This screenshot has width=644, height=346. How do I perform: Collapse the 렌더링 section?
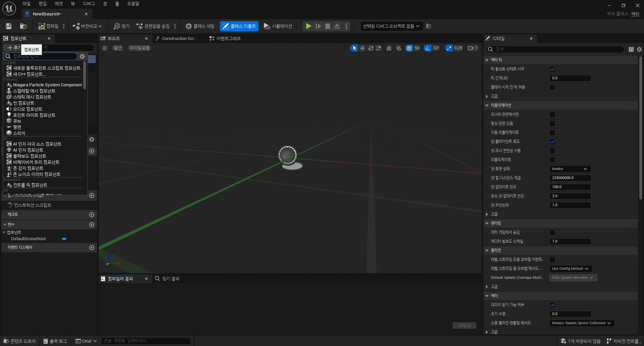[487, 223]
